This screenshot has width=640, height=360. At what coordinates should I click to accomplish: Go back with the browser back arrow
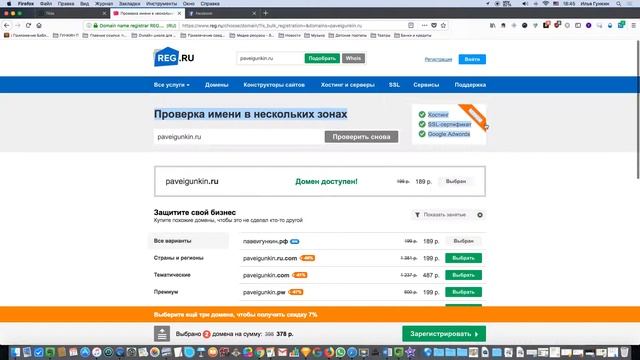click(x=7, y=25)
